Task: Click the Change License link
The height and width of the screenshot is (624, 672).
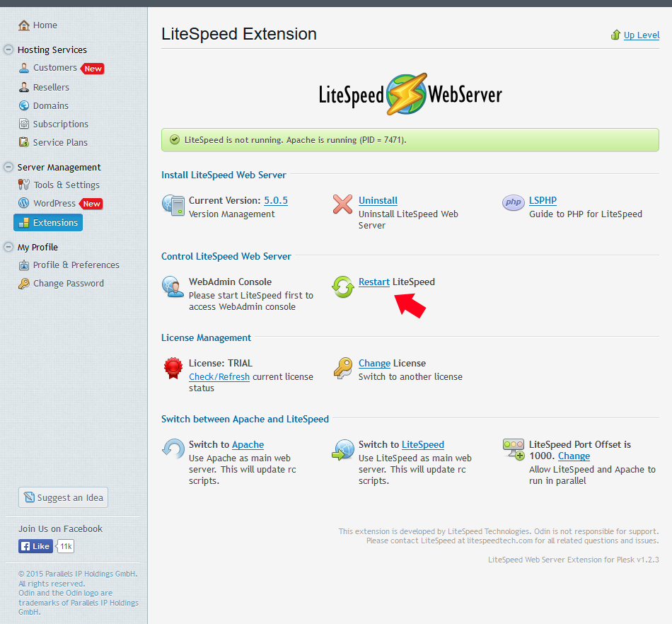Action: pos(374,363)
